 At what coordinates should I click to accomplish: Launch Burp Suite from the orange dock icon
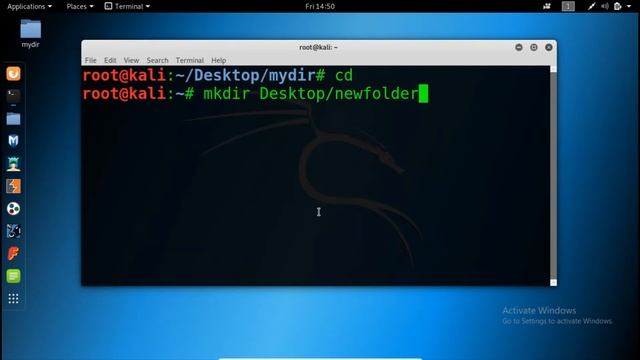[13, 186]
